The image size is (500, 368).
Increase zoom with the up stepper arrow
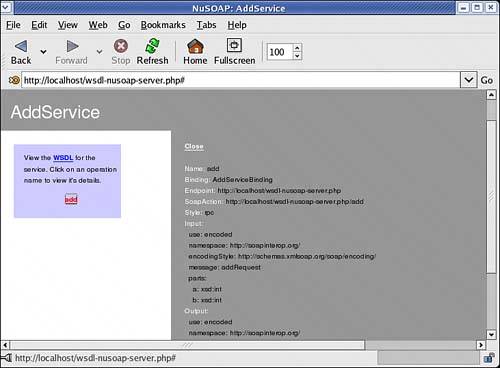pos(297,48)
